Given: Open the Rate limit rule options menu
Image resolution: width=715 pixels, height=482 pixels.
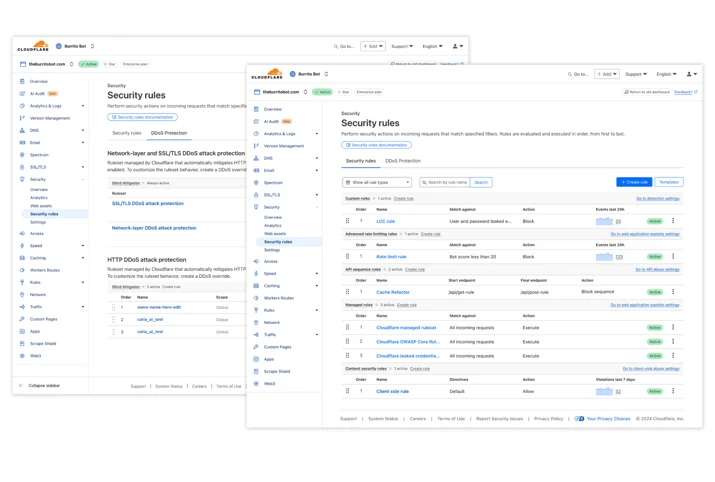Looking at the screenshot, I should 673,256.
